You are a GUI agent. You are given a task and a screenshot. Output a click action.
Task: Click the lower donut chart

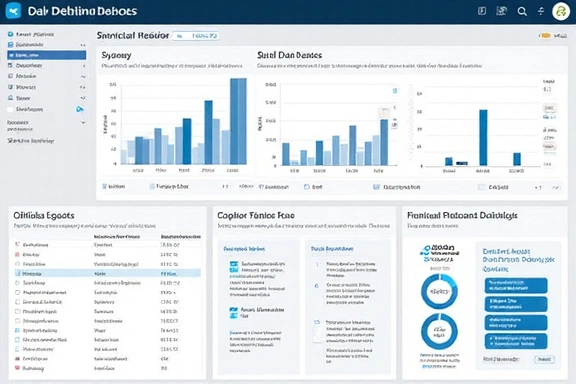pos(439,331)
